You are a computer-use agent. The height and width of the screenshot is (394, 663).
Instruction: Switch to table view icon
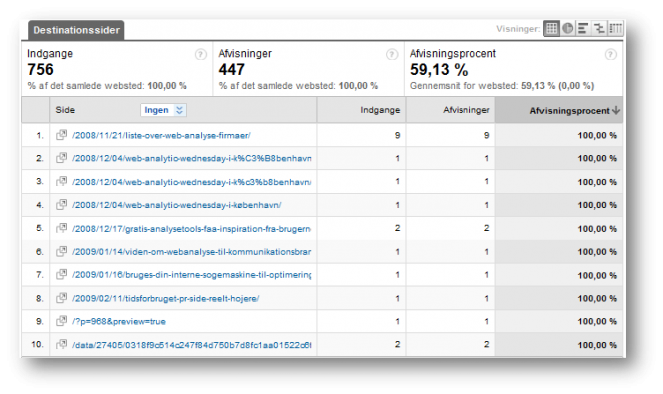click(x=551, y=28)
